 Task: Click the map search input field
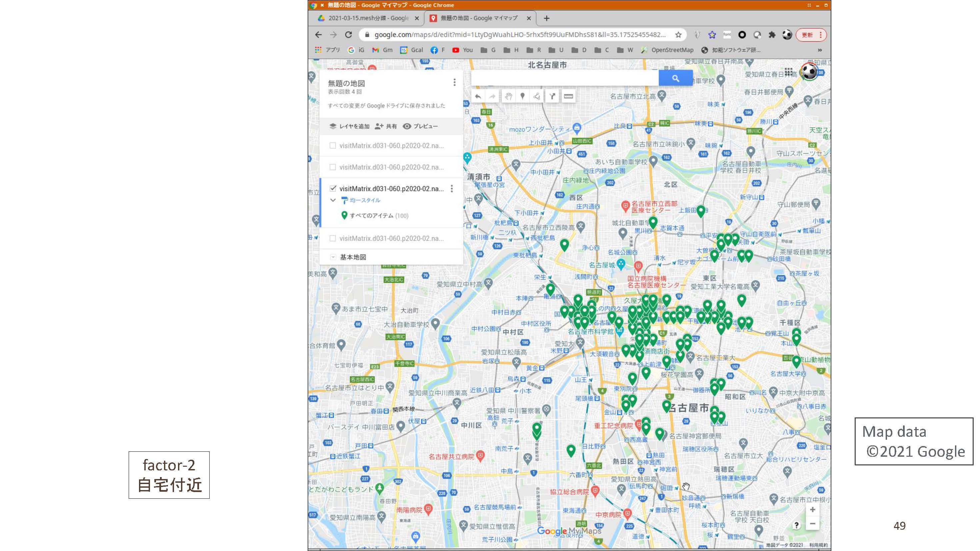pos(565,78)
